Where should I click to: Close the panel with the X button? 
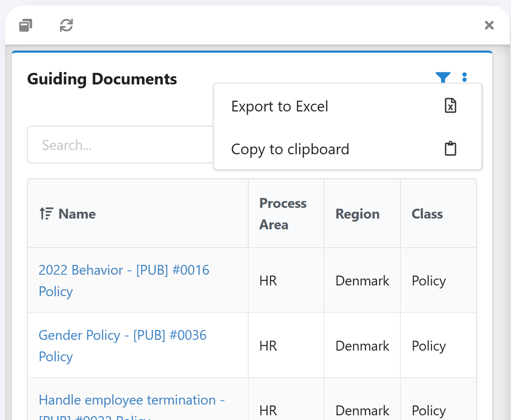point(489,25)
